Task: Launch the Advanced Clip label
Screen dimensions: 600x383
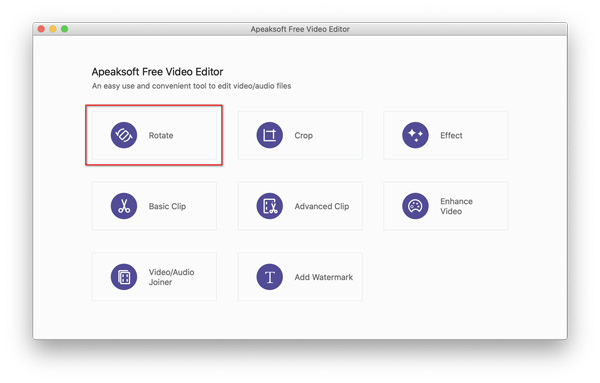Action: point(321,206)
